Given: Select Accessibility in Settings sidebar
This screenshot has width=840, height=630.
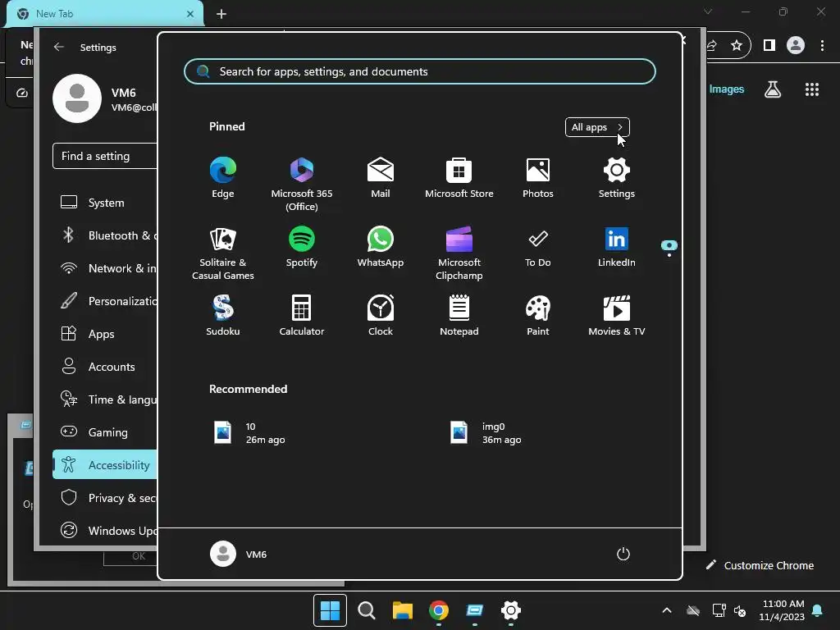Looking at the screenshot, I should pyautogui.click(x=106, y=464).
